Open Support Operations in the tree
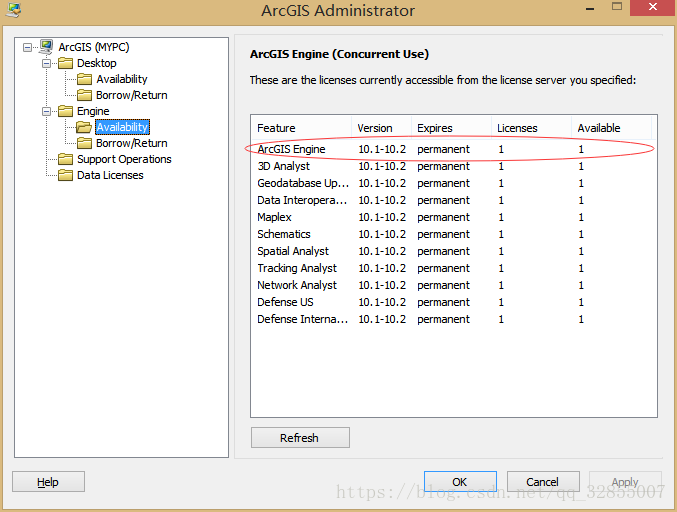 (124, 159)
